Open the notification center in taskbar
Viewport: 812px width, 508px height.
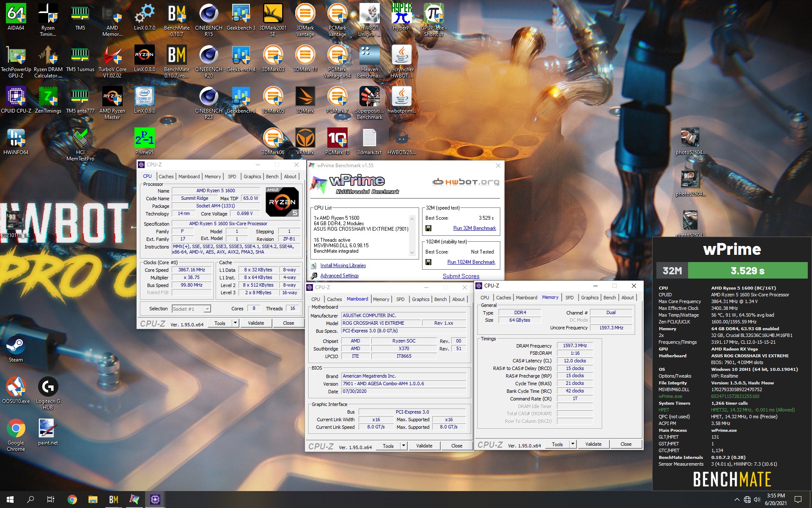(x=798, y=500)
